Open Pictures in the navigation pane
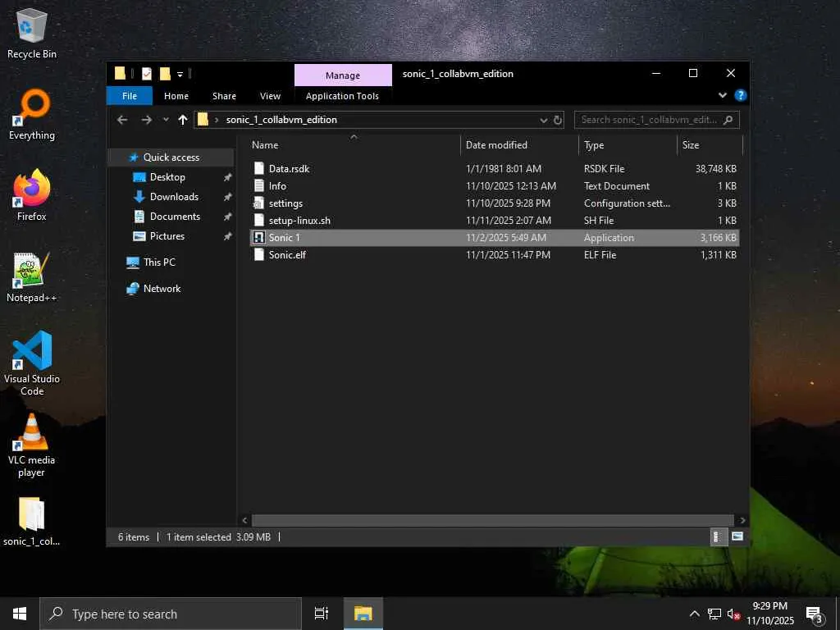840x630 pixels. coord(167,236)
